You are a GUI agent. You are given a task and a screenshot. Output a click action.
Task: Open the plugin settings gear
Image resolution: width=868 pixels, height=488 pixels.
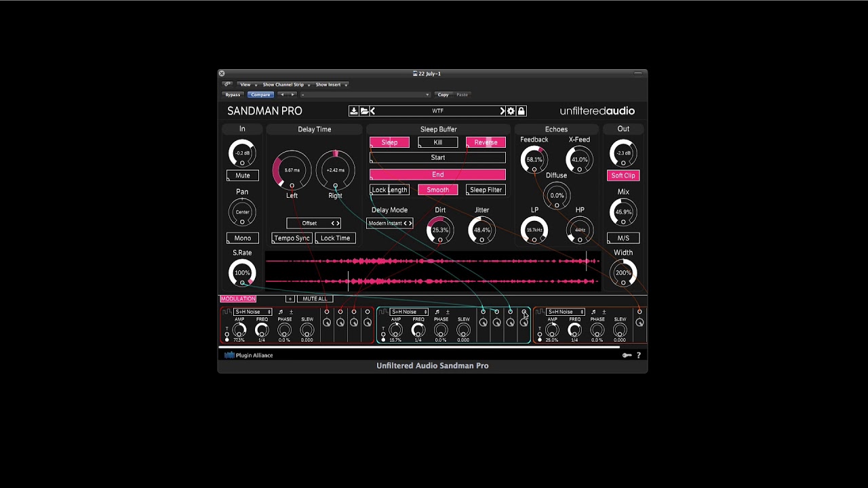(x=511, y=111)
